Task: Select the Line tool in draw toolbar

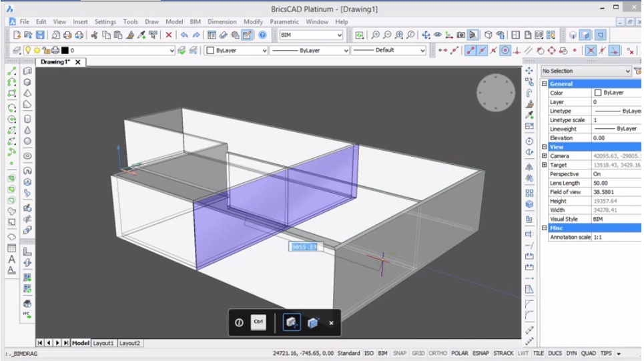Action: pyautogui.click(x=11, y=71)
